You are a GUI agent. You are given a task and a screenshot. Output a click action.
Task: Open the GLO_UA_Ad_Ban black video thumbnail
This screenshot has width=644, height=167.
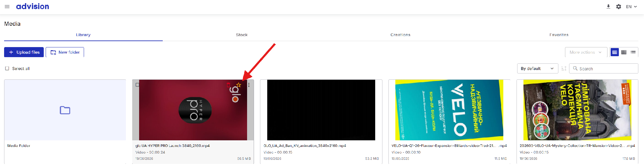coord(321,110)
